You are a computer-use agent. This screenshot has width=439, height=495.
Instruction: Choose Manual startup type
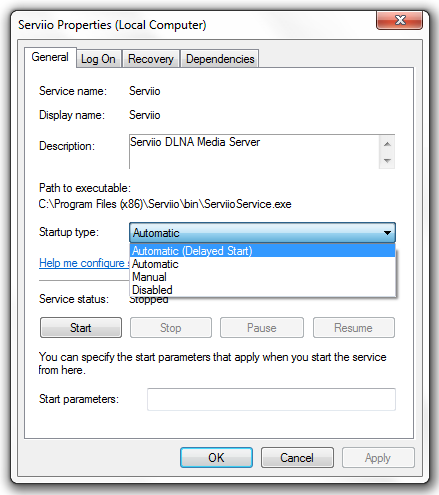pyautogui.click(x=262, y=277)
